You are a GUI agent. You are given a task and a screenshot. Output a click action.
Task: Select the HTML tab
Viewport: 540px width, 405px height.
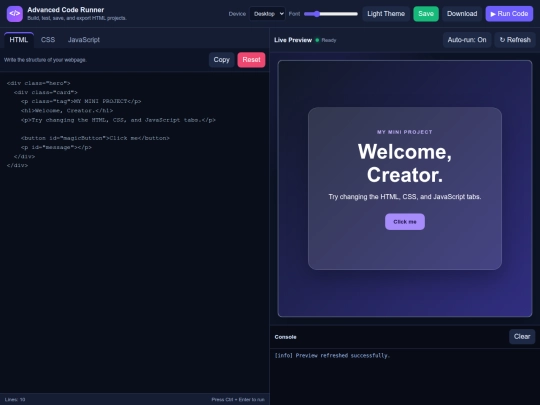pyautogui.click(x=19, y=40)
